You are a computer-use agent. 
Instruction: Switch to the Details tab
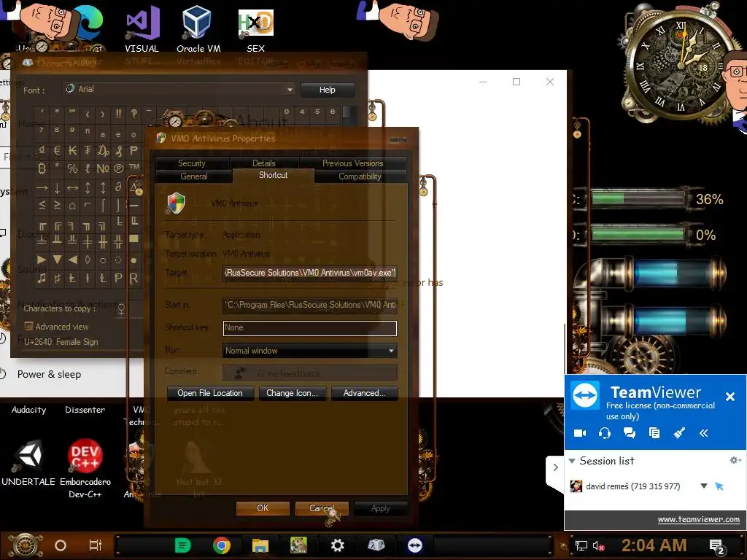[264, 163]
